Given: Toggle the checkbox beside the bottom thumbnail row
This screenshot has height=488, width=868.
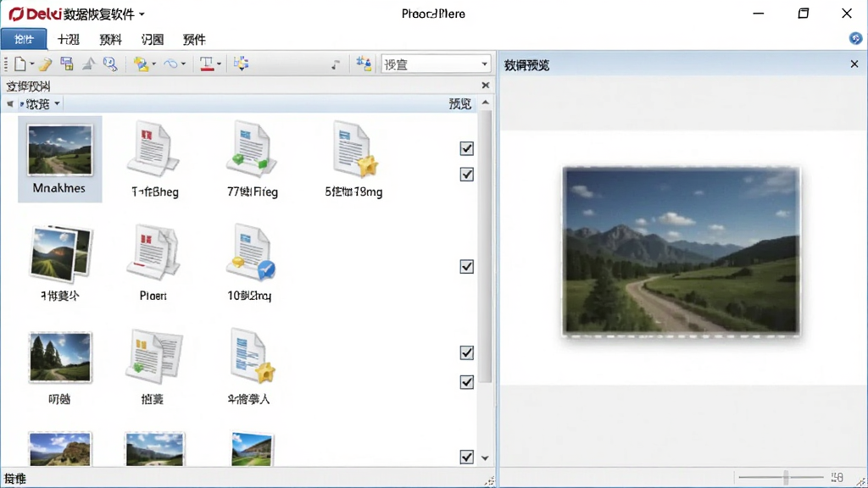Looking at the screenshot, I should [x=467, y=457].
